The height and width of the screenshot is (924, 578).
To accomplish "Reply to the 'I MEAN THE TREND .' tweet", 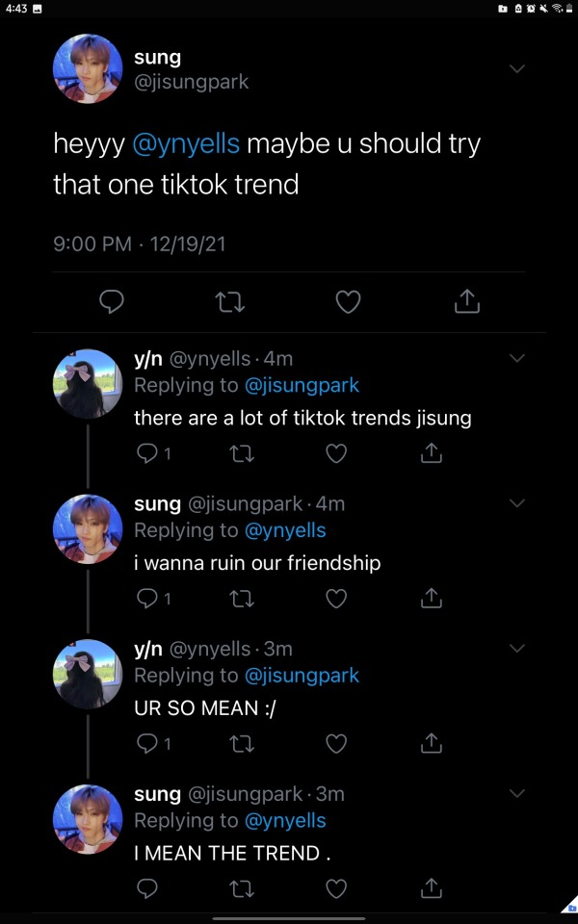I will [x=147, y=888].
